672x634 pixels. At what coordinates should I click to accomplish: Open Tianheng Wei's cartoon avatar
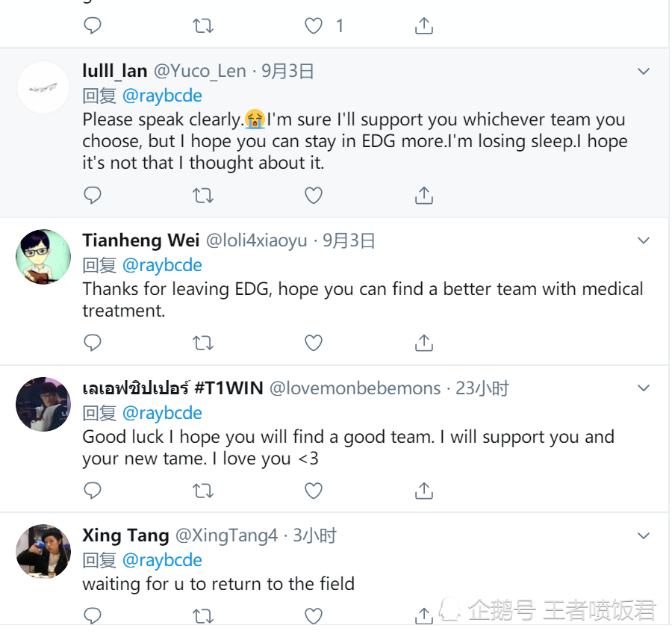[x=43, y=257]
